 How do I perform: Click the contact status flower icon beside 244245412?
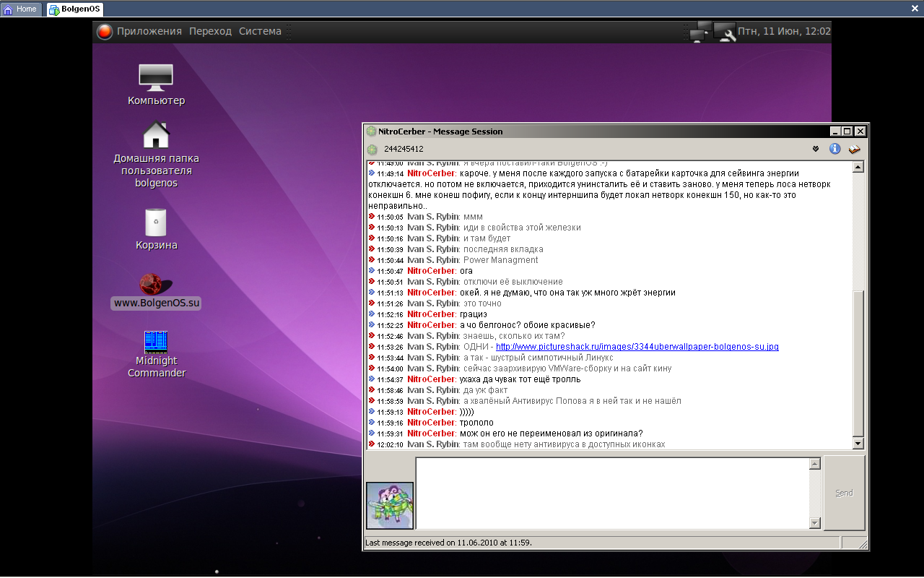[372, 149]
